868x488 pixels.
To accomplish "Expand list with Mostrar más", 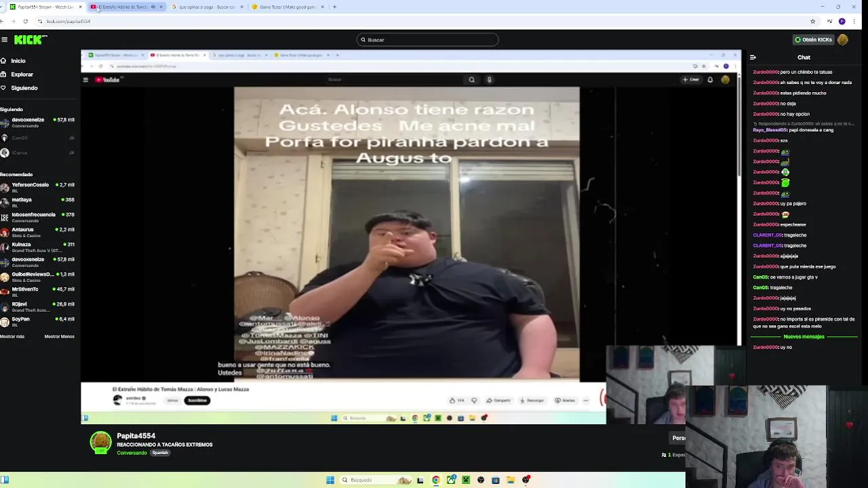I will (12, 337).
